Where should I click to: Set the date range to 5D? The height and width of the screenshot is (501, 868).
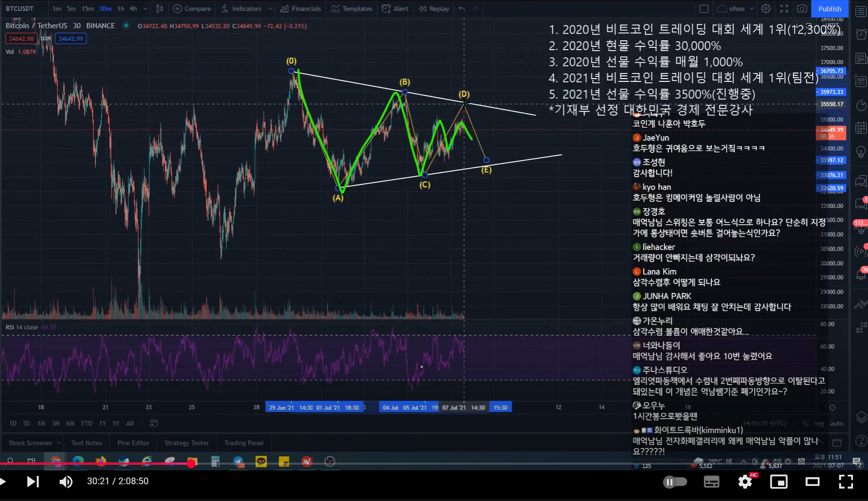[27, 423]
